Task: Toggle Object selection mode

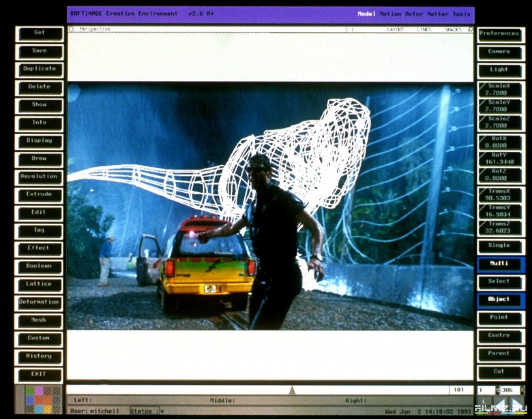Action: click(x=501, y=301)
